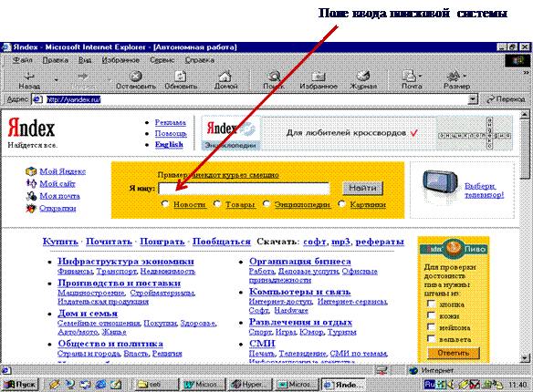Screen dimensions: 533x392
Task: Check the кожи checkbox in poll
Action: point(431,315)
